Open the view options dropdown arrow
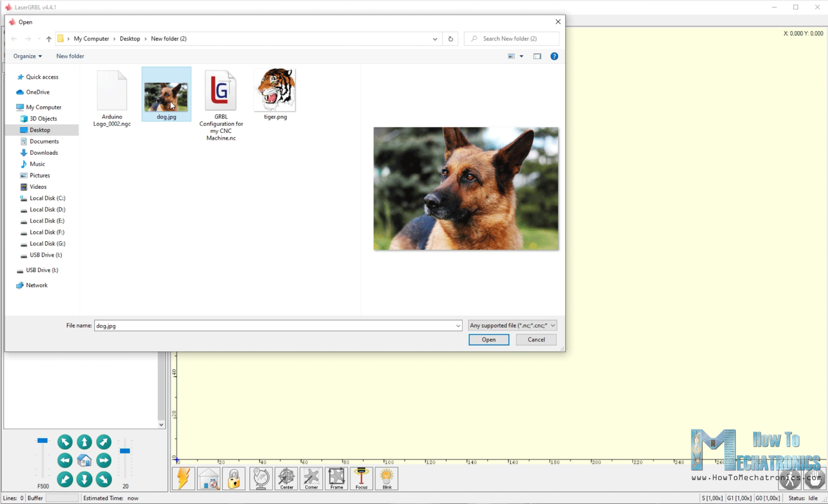This screenshot has height=504, width=828. (522, 56)
